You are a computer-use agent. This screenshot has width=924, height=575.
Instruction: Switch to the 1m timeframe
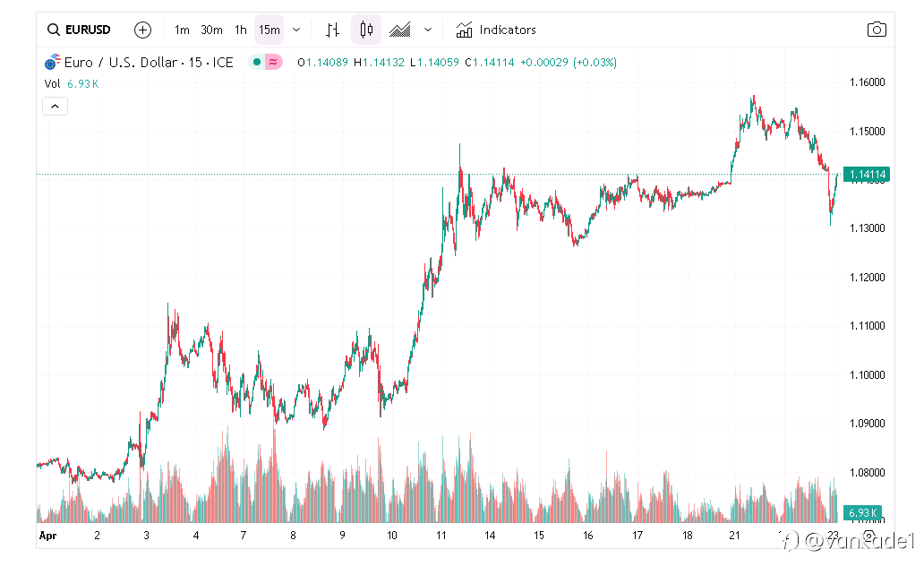[182, 30]
